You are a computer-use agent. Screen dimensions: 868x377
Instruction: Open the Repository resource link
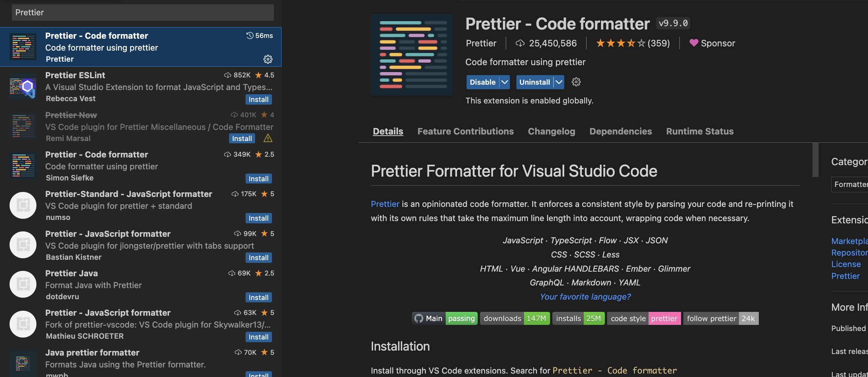pyautogui.click(x=849, y=252)
